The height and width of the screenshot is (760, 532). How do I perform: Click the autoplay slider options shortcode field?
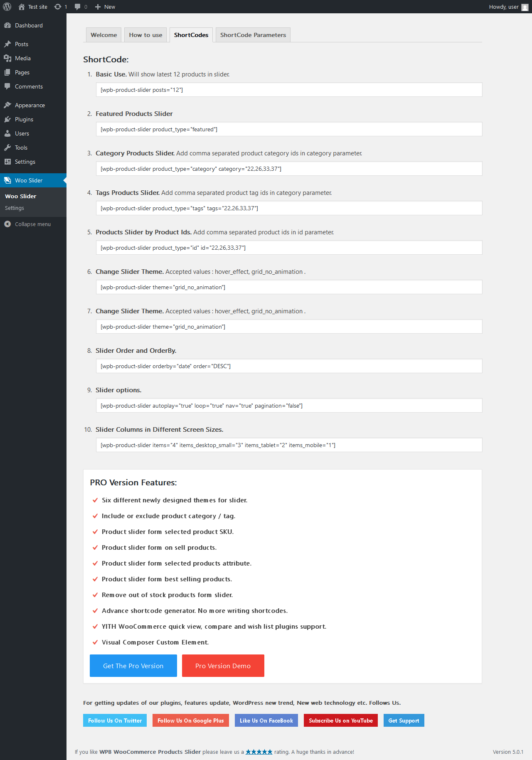[x=289, y=406]
